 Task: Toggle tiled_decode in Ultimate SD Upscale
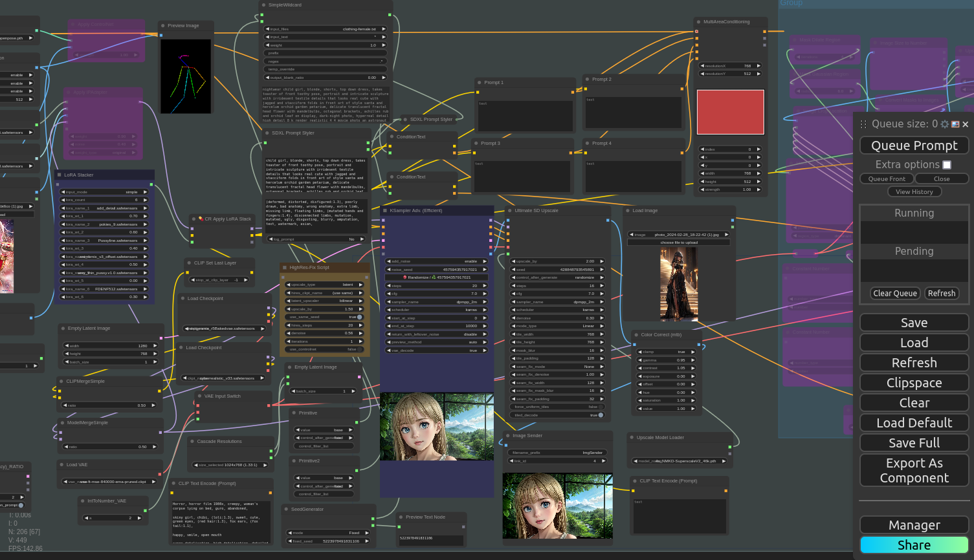coord(601,415)
